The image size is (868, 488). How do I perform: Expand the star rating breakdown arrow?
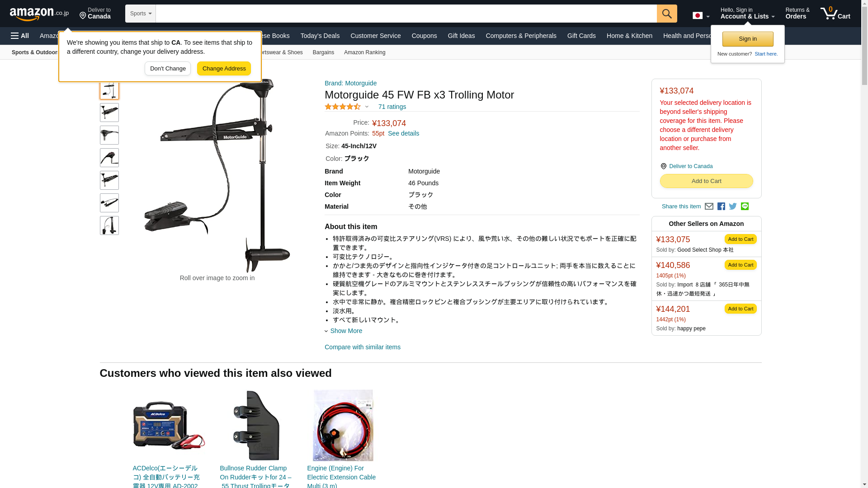pyautogui.click(x=367, y=107)
